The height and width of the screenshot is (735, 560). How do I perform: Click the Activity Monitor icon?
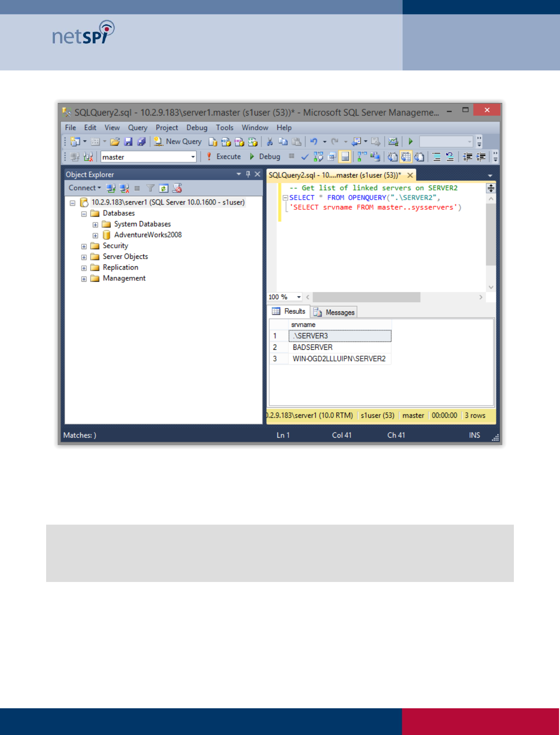click(x=393, y=142)
